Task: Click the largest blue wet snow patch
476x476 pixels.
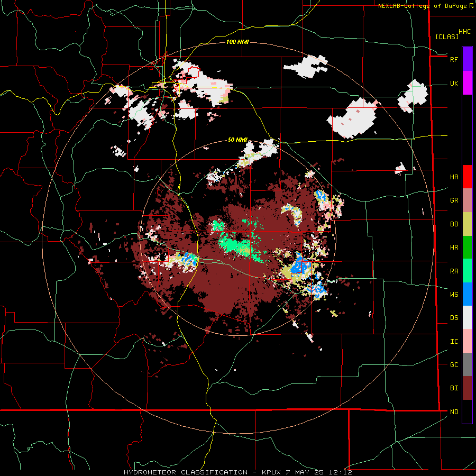Action: (x=300, y=266)
